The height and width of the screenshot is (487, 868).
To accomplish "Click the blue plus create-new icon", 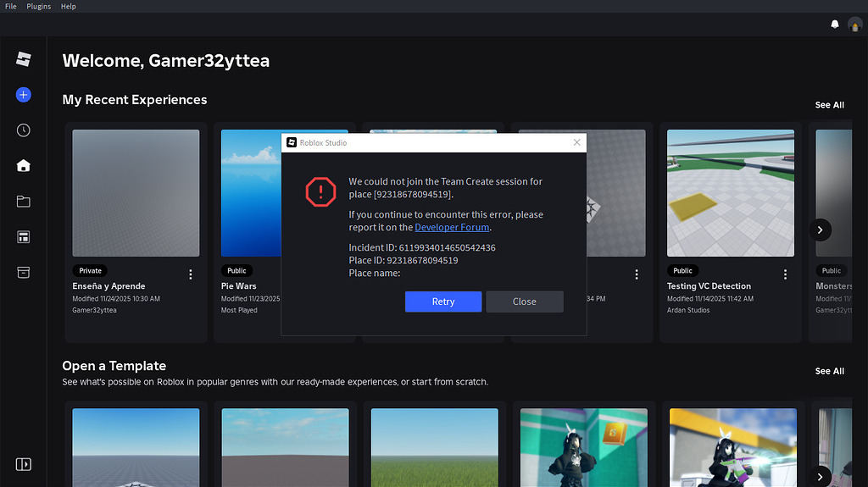I will click(x=23, y=95).
